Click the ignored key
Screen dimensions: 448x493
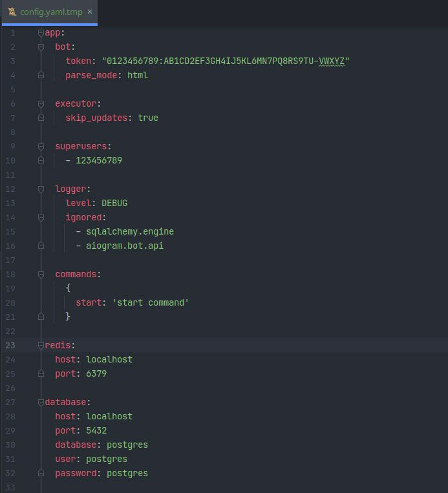click(83, 218)
